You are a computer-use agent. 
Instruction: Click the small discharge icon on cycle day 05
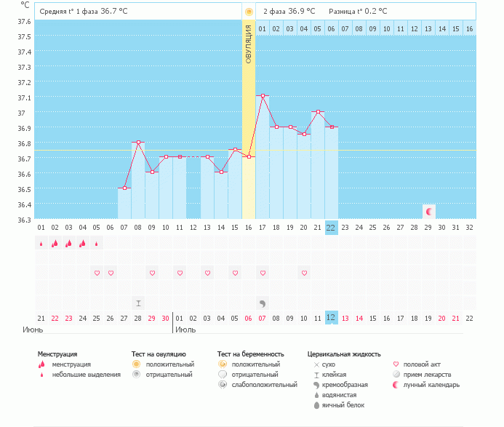[x=96, y=244]
